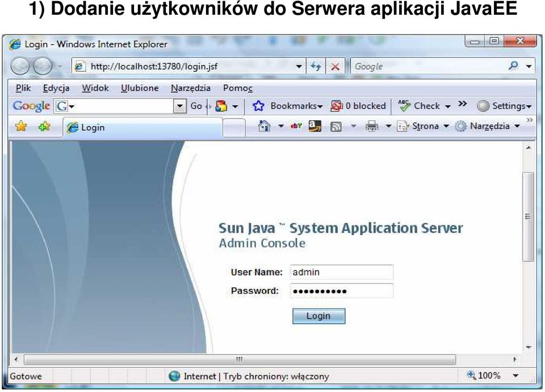Open the Google toolbar search box dropdown
Viewport: 545px width, 392px height.
[x=179, y=106]
